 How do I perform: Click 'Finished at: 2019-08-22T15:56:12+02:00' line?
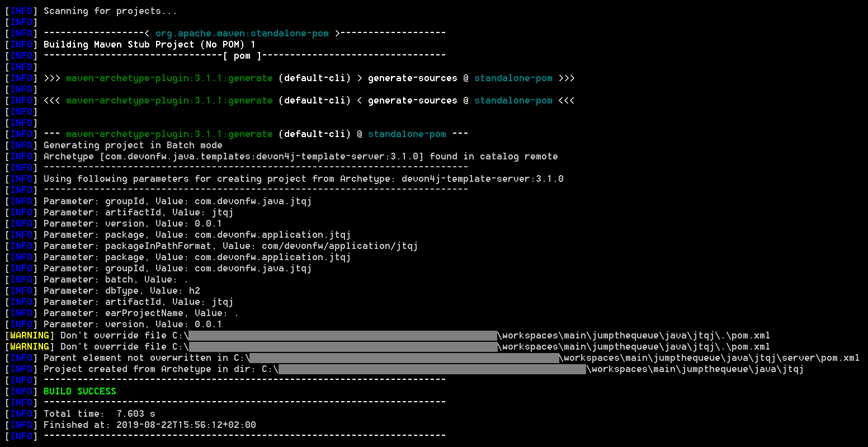pyautogui.click(x=150, y=425)
